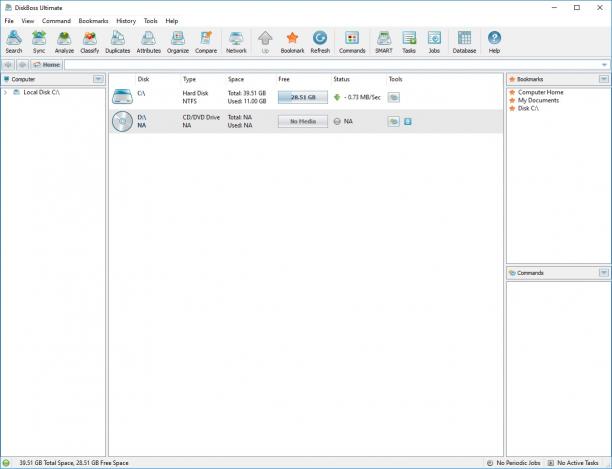Start the Analyze tool
612x469 pixels.
[64, 42]
